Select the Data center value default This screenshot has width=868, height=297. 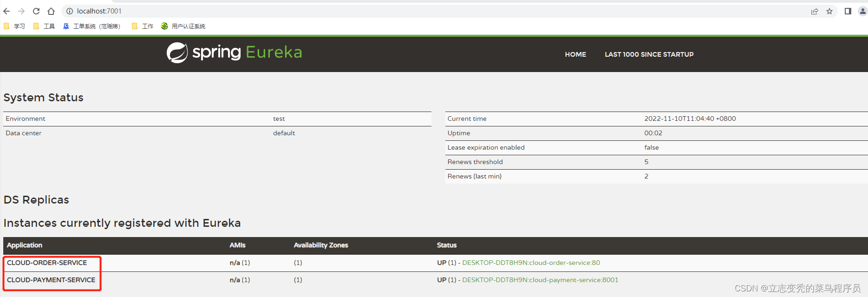point(284,133)
